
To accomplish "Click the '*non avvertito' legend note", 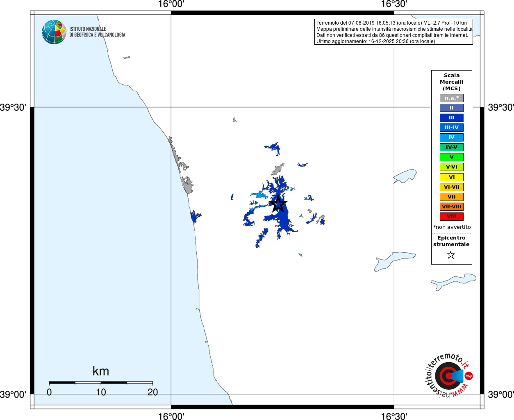I will click(452, 227).
